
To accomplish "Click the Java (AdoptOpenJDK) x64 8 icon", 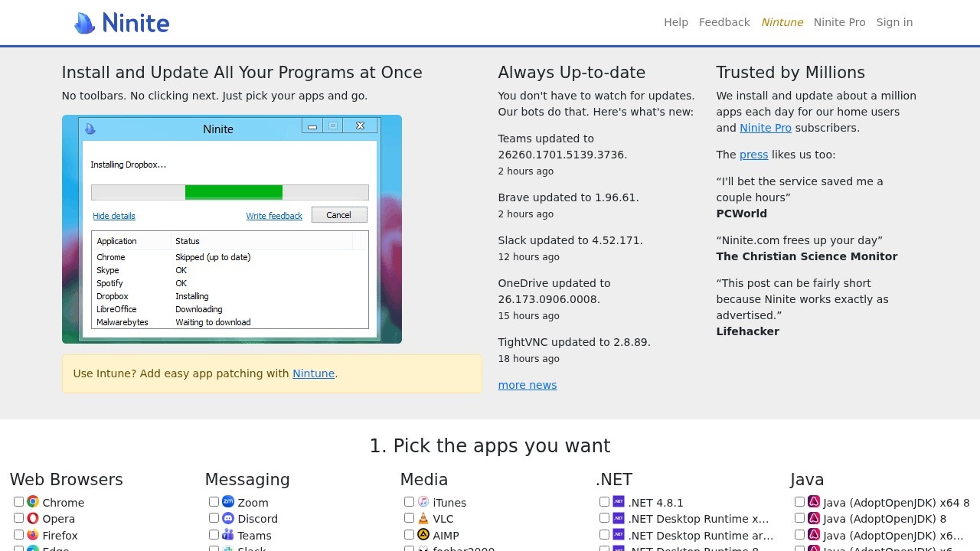I will [814, 502].
